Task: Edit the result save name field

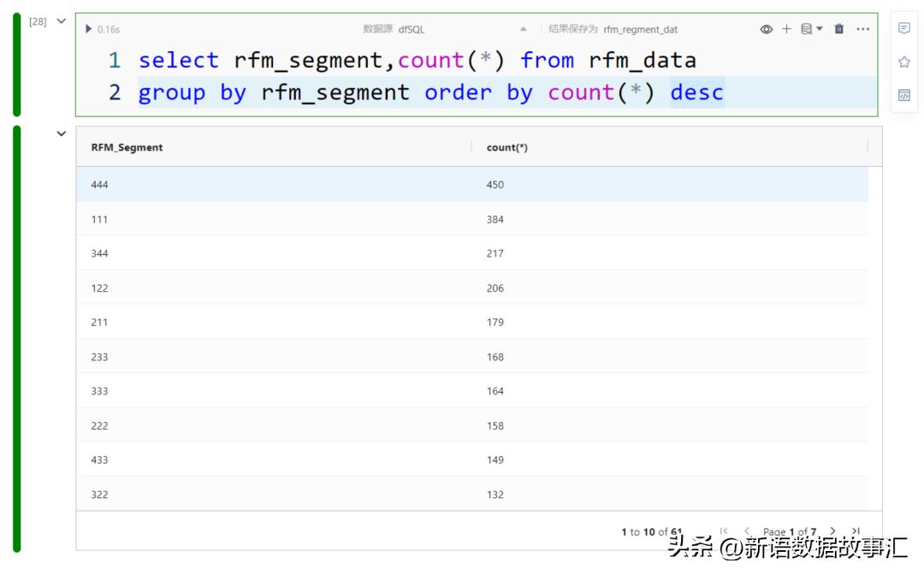Action: pos(640,29)
